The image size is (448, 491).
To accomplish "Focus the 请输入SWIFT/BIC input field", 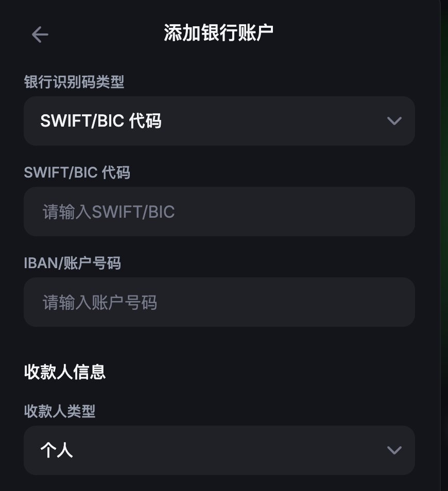I will coord(219,212).
